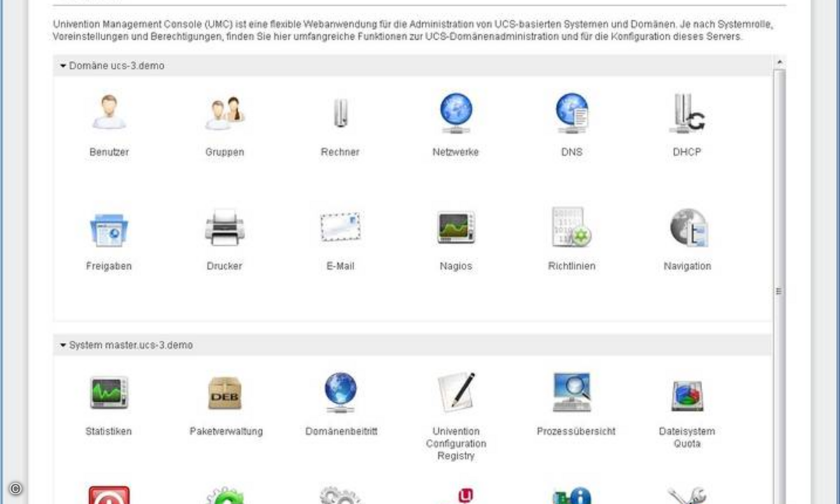
Task: Collapse the System master.ucs-3.demo section
Action: [x=63, y=345]
